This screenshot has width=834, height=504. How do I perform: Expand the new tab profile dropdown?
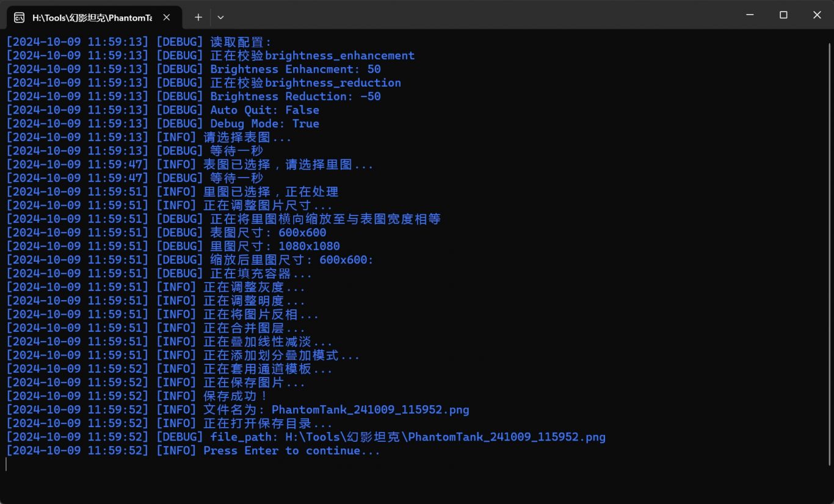click(x=220, y=17)
